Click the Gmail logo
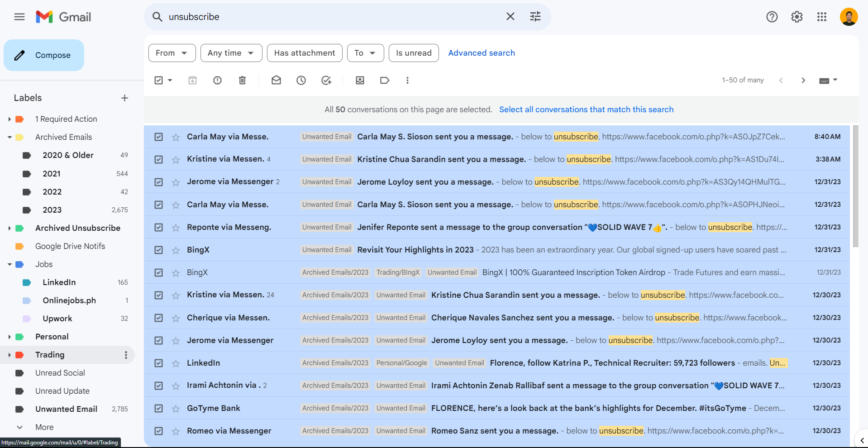The image size is (868, 448). point(63,17)
